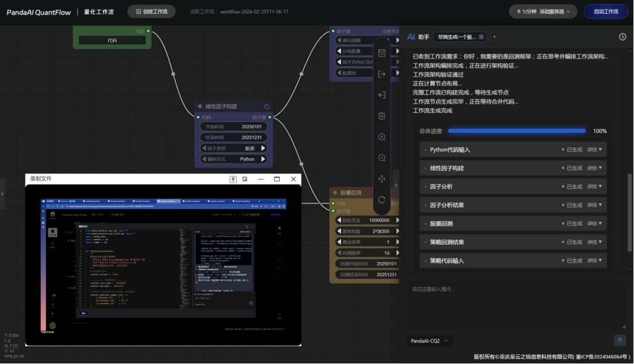Decrease 初始资金 with its left arrow
The width and height of the screenshot is (634, 364).
(339, 221)
